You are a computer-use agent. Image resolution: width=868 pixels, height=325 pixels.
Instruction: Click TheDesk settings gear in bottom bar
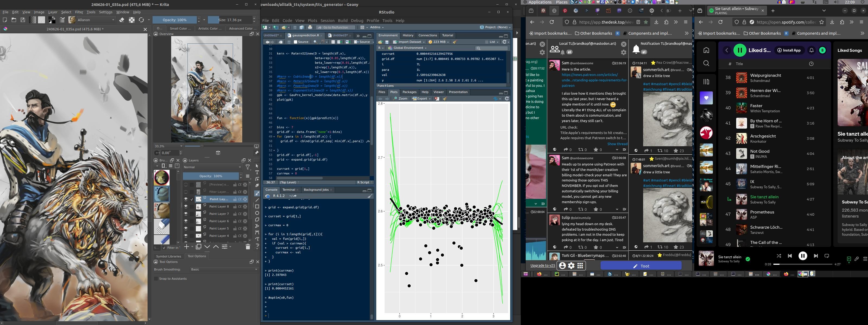pyautogui.click(x=571, y=266)
